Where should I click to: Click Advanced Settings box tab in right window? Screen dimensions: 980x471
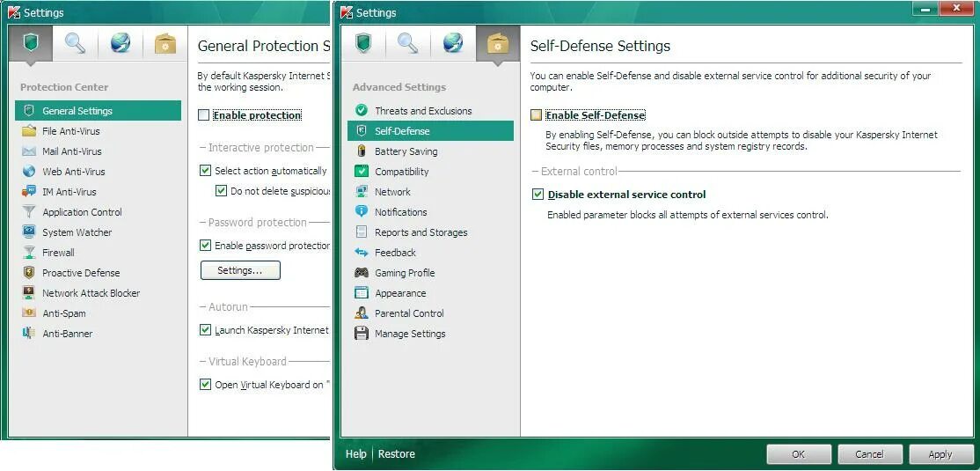(498, 44)
